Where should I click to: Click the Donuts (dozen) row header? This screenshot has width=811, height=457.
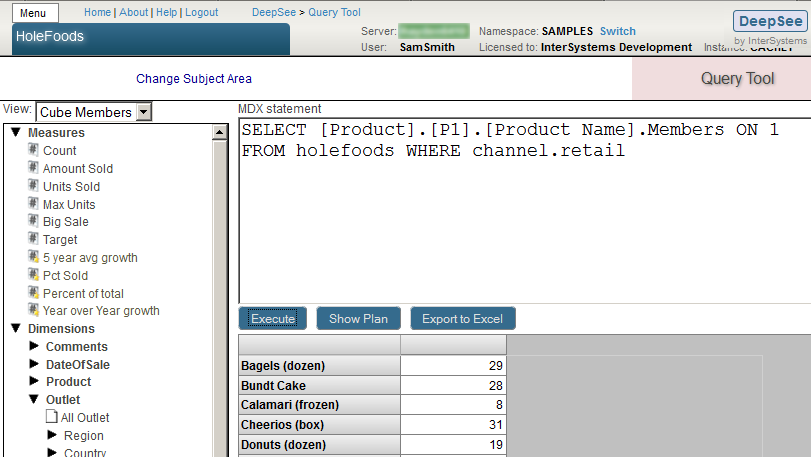point(319,445)
